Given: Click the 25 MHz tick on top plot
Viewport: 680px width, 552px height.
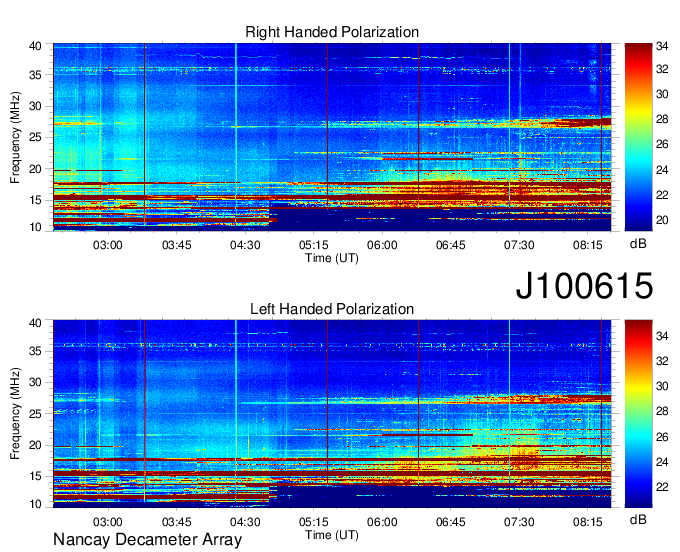Looking at the screenshot, I should click(35, 137).
